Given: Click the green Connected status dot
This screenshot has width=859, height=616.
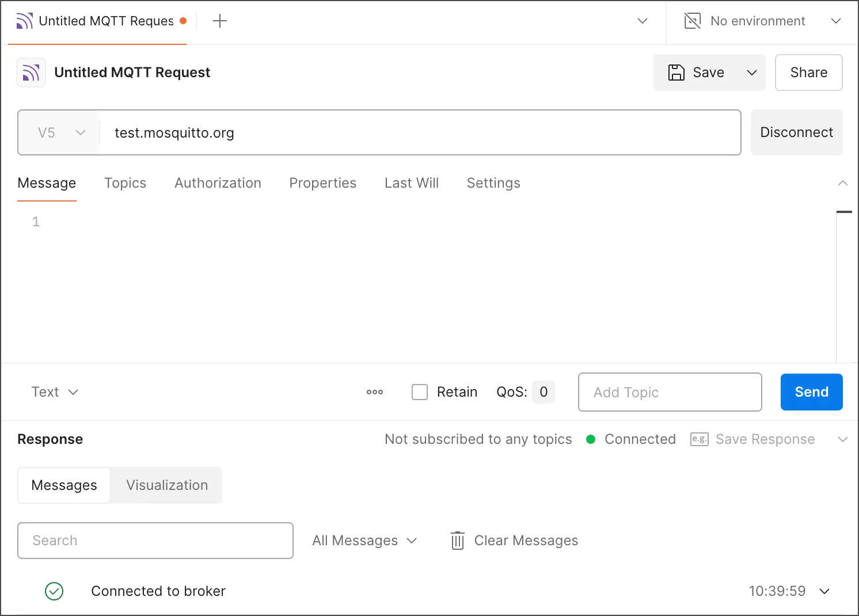Looking at the screenshot, I should [x=591, y=439].
